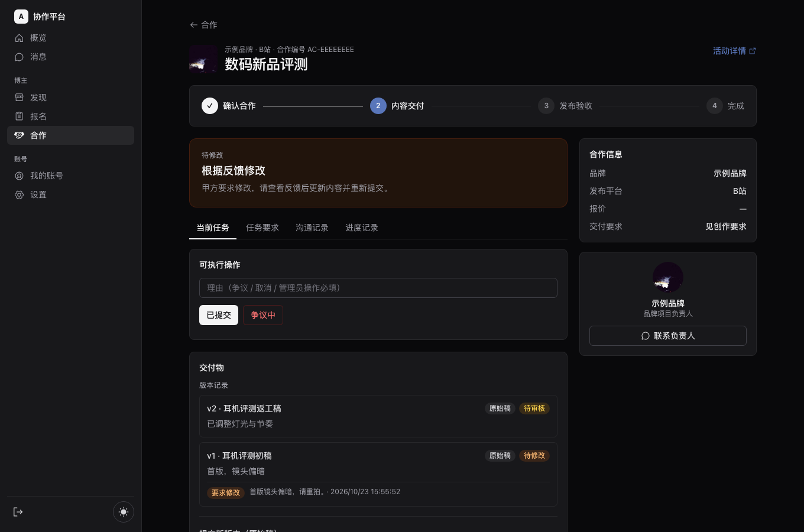Click the brand avatar above 示例品牌
This screenshot has width=804, height=532.
click(668, 277)
